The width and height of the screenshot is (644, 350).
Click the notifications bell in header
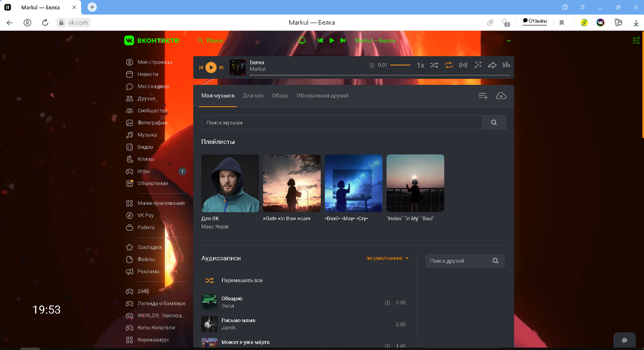click(302, 40)
